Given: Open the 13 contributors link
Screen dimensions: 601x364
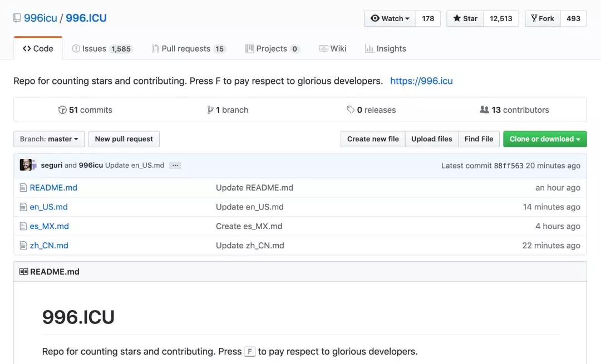Looking at the screenshot, I should [x=514, y=110].
